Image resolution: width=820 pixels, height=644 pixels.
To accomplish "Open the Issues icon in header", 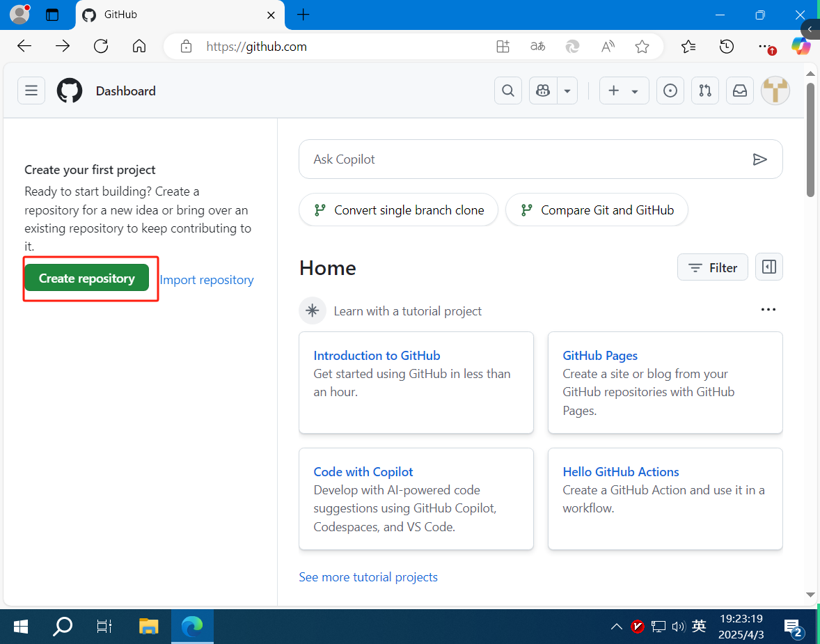I will pyautogui.click(x=670, y=91).
